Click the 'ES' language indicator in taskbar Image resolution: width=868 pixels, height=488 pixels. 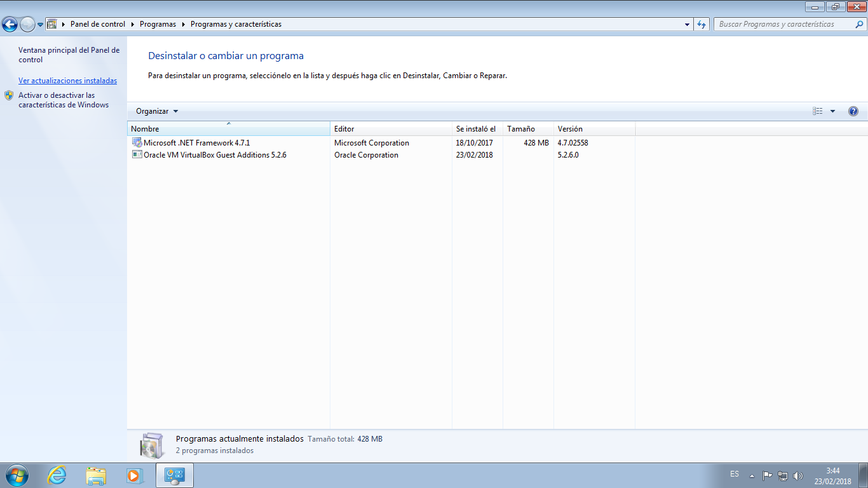click(x=735, y=475)
